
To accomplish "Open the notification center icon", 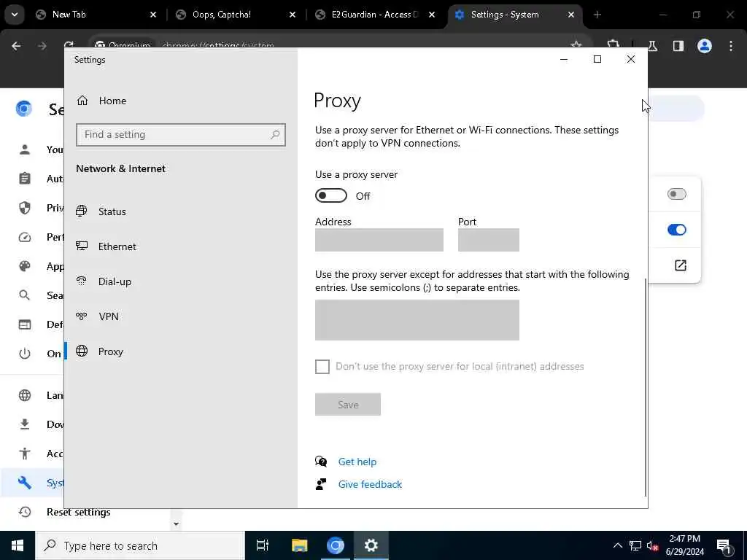I will tap(724, 545).
